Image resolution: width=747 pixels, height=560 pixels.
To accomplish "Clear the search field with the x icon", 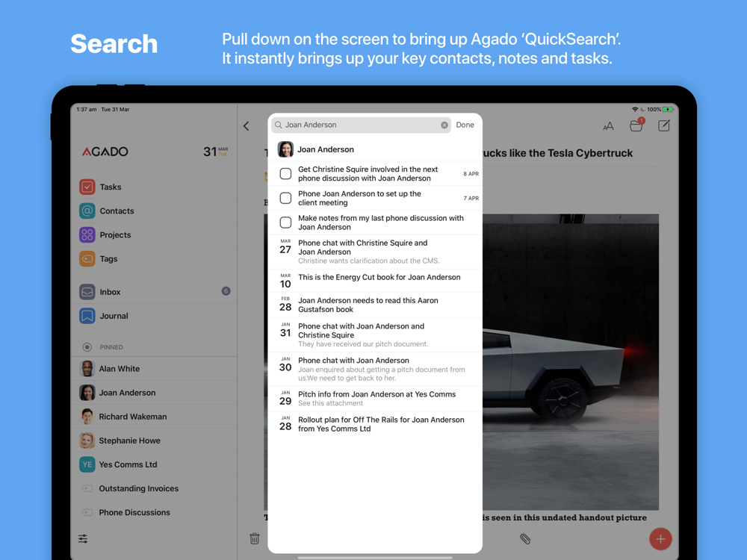I will [x=444, y=125].
